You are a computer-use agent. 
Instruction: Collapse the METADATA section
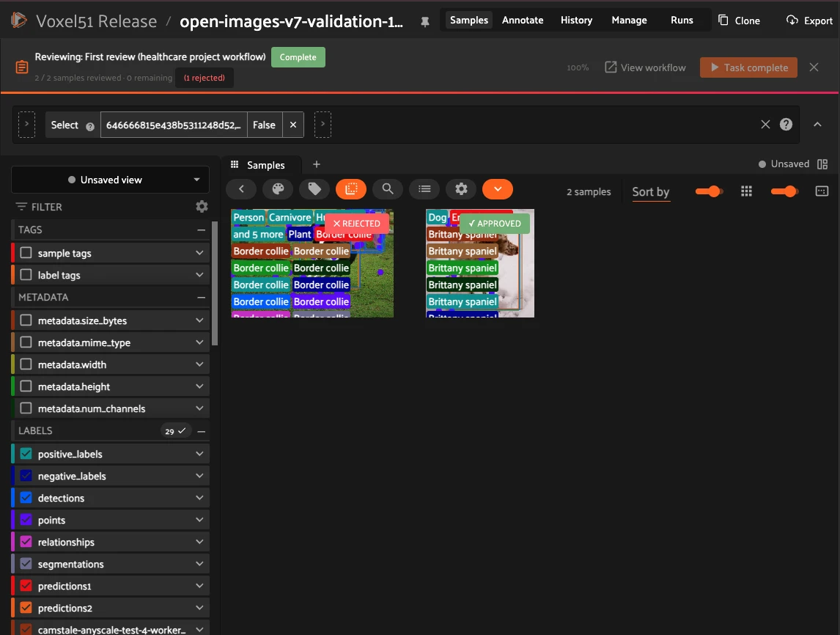201,298
